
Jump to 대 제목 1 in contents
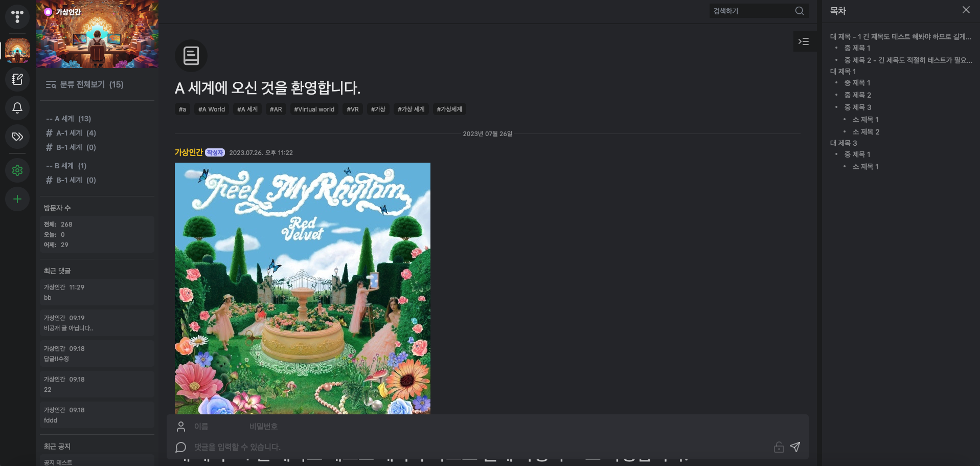click(843, 72)
